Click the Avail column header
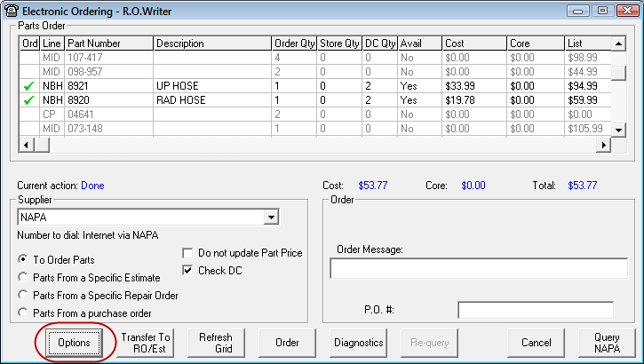The width and height of the screenshot is (644, 364). 418,43
